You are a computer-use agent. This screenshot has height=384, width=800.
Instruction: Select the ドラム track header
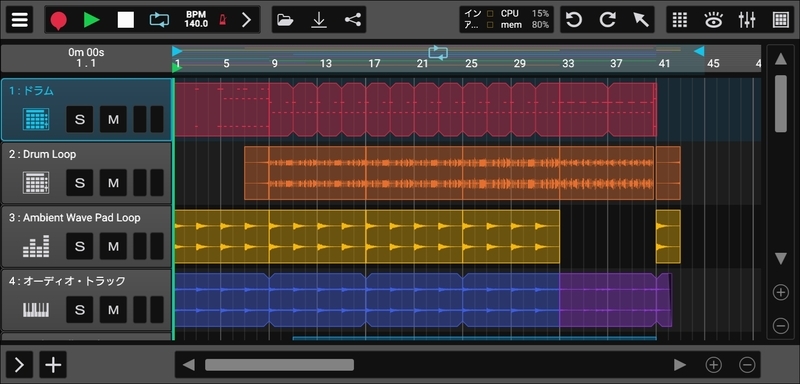click(x=86, y=110)
